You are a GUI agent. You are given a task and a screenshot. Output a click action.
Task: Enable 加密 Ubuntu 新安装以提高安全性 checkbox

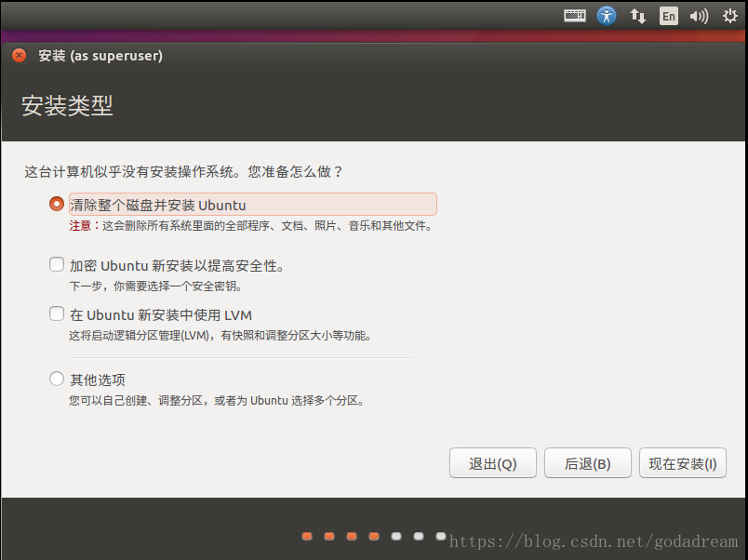(x=57, y=264)
